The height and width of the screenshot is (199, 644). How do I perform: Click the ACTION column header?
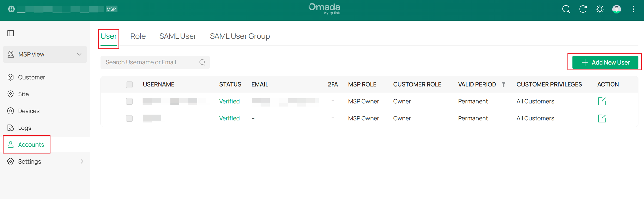click(608, 84)
